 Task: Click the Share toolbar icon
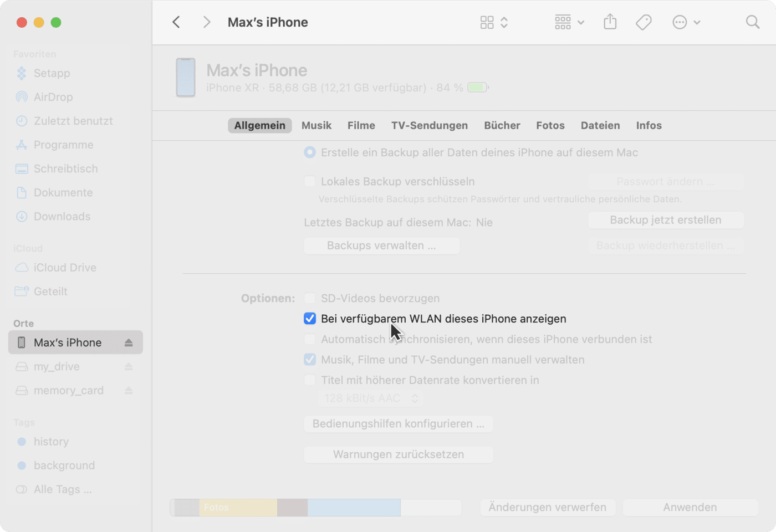pos(610,22)
